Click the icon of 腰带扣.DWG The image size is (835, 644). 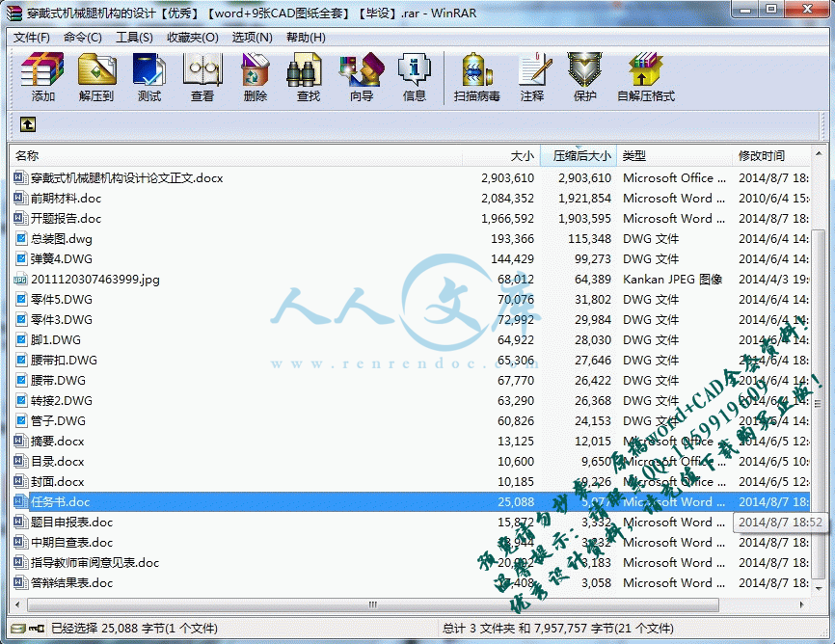[x=21, y=361]
